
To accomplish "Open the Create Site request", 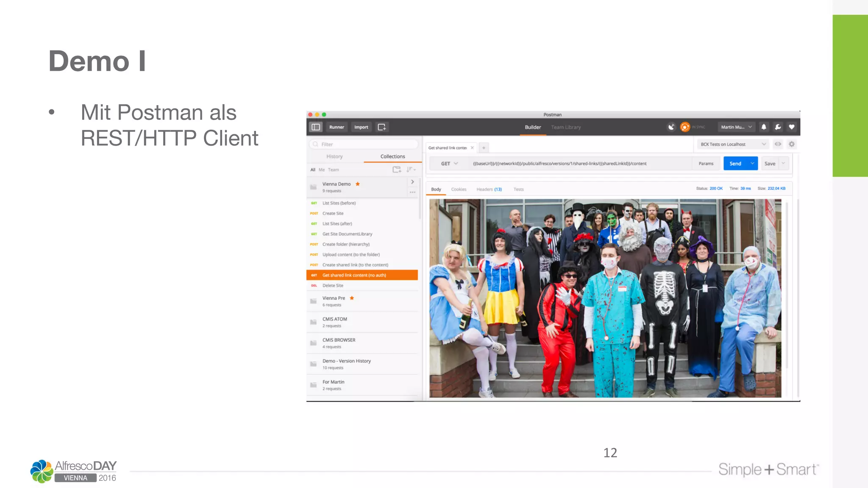I will (362, 213).
